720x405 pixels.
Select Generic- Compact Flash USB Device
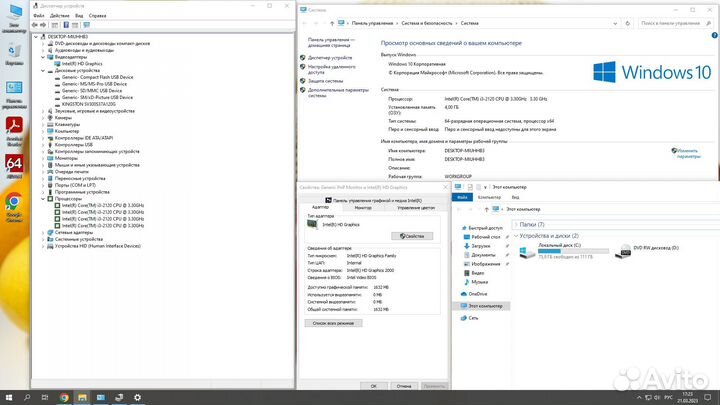(x=97, y=77)
